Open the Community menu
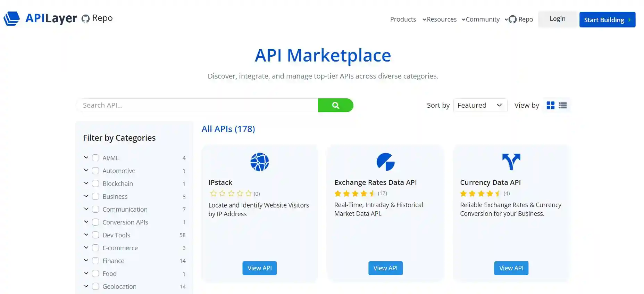 [x=483, y=19]
